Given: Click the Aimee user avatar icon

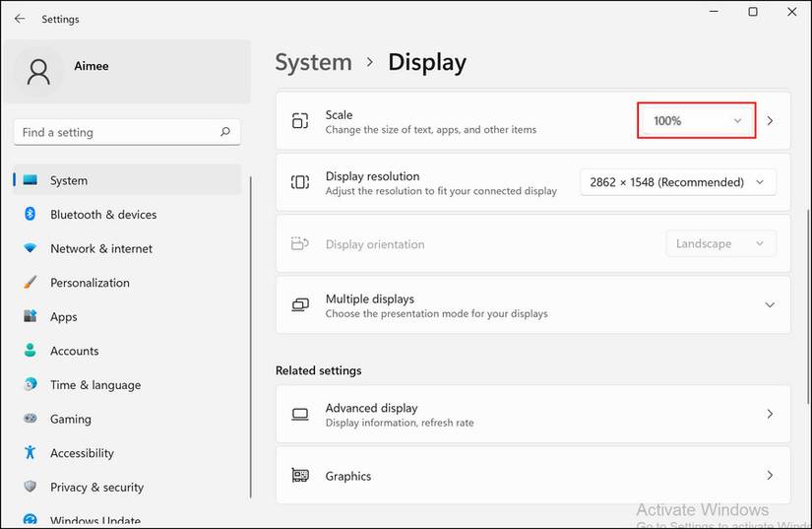Looking at the screenshot, I should click(x=38, y=72).
